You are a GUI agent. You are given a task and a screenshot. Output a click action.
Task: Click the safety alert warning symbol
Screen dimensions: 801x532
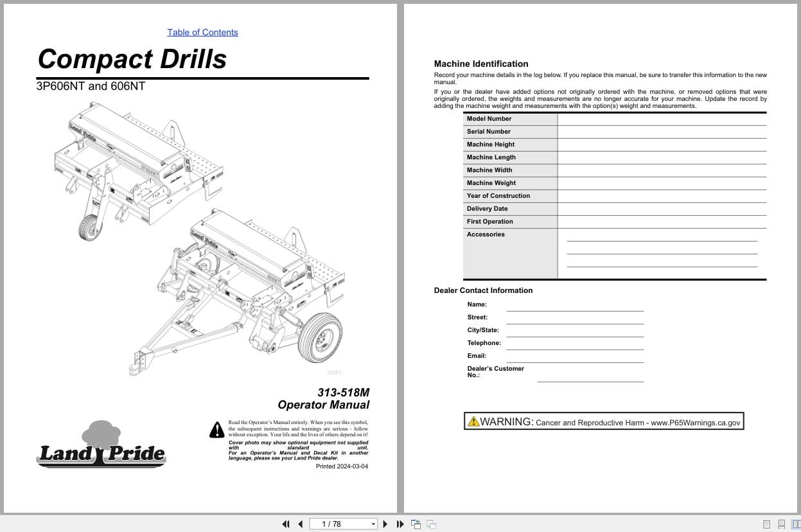(x=217, y=429)
